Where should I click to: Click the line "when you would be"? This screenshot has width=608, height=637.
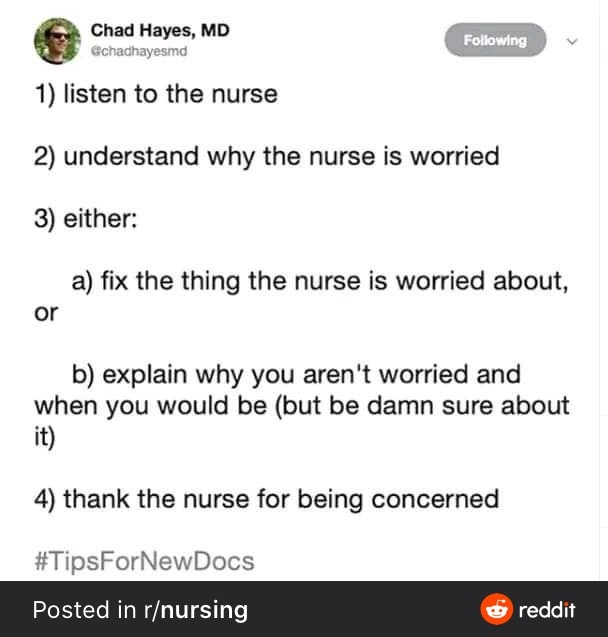pyautogui.click(x=302, y=406)
